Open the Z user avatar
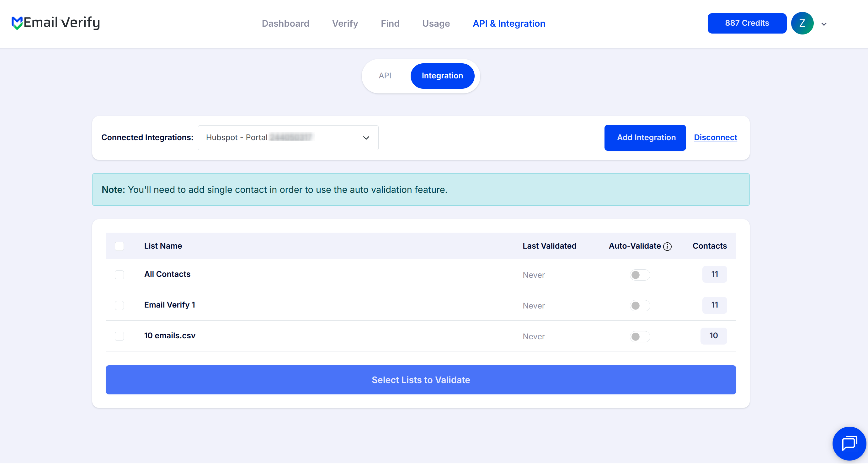Image resolution: width=868 pixels, height=464 pixels. (x=802, y=23)
